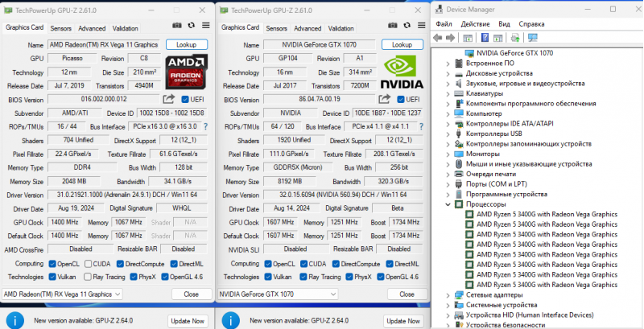The height and width of the screenshot is (329, 644).
Task: Click the blue Help icon in Device Manager toolbar
Action: [x=485, y=38]
